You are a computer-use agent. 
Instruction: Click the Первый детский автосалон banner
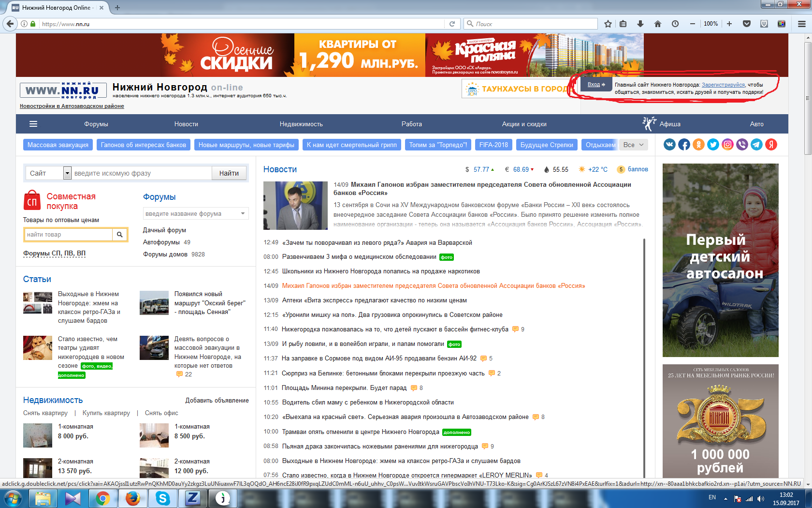point(721,260)
